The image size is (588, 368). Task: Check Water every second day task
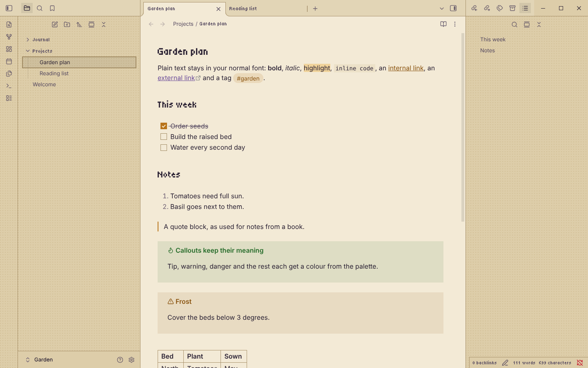[x=164, y=148]
